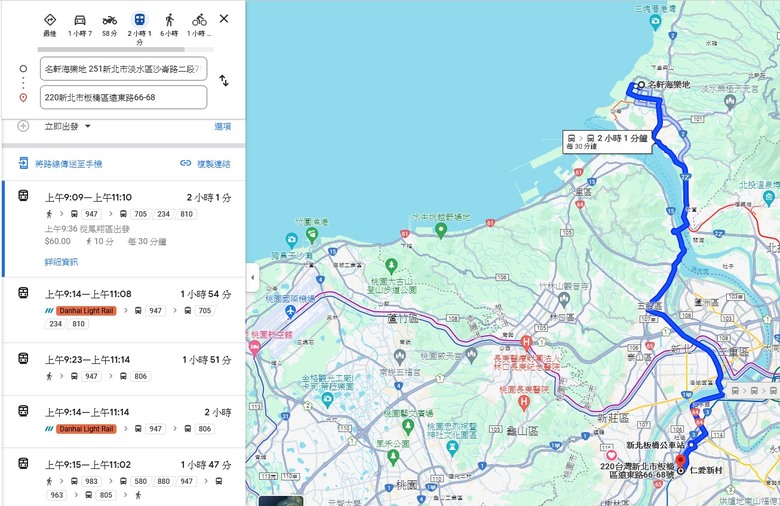Screen dimensions: 780x506
Task: Click the 桃園長庚醫院 hospital marker
Action: (523, 403)
